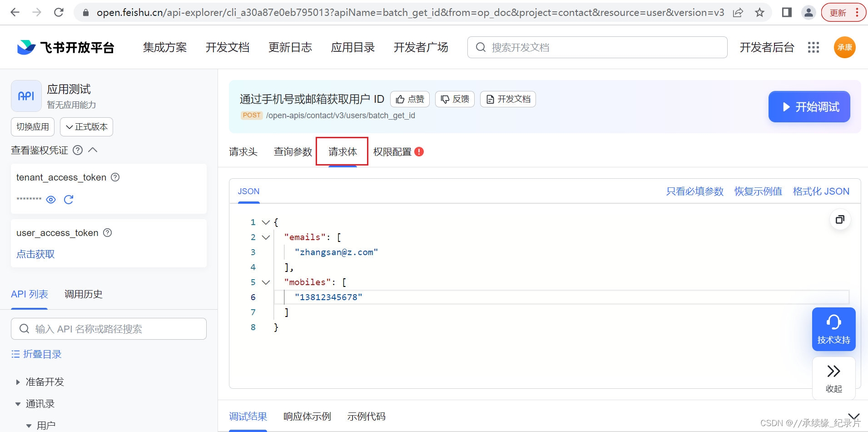868x432 pixels.
Task: Fold the emails array at line 2
Action: click(266, 237)
